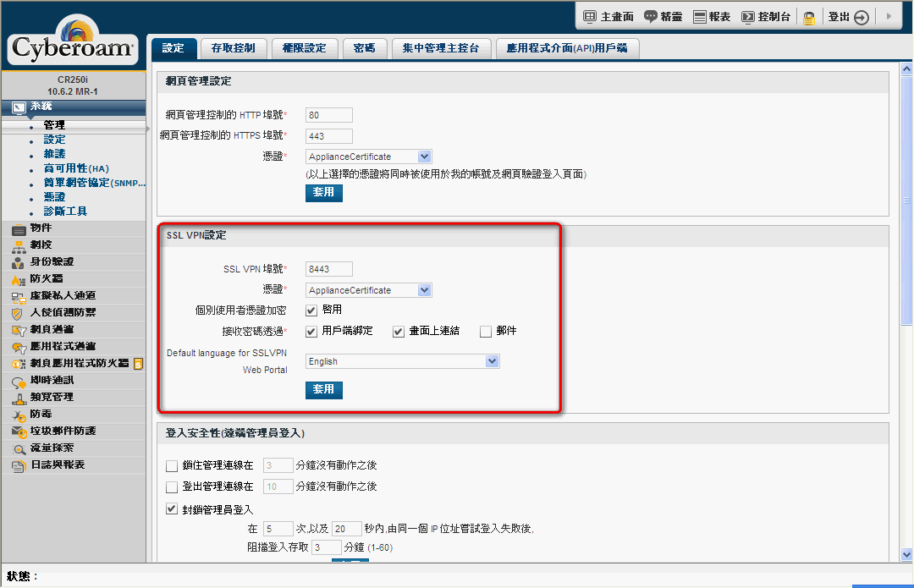Image resolution: width=914 pixels, height=588 pixels.
Task: Click the SSL VPN 埠號 field 8443
Action: 328,269
